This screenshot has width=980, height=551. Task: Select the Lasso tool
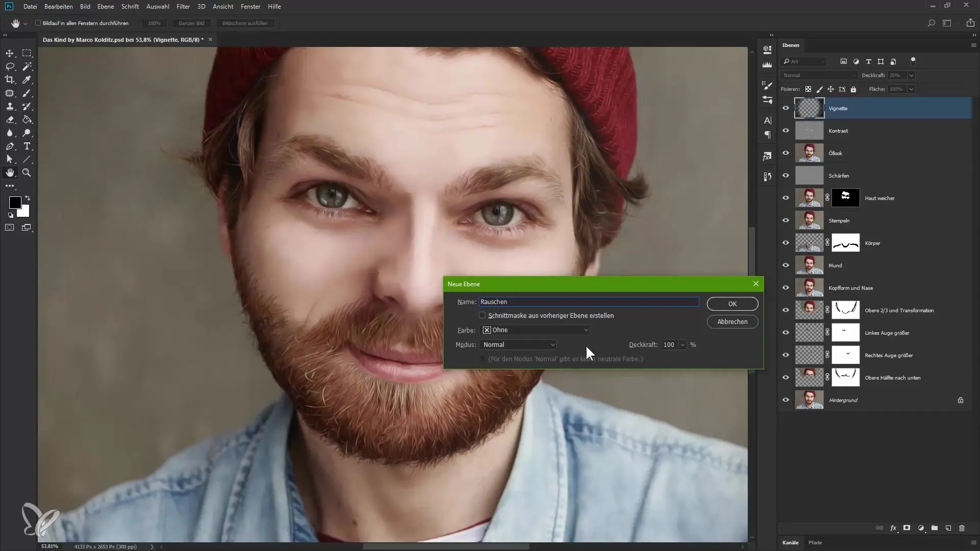point(10,66)
